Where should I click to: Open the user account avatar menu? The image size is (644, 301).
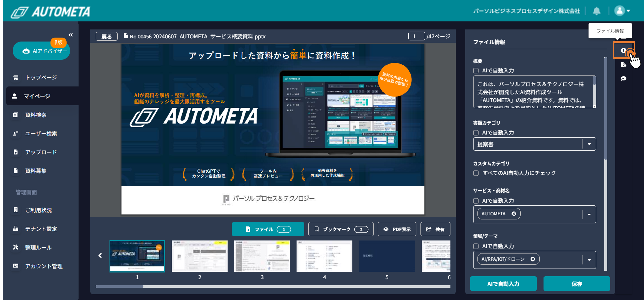(622, 11)
